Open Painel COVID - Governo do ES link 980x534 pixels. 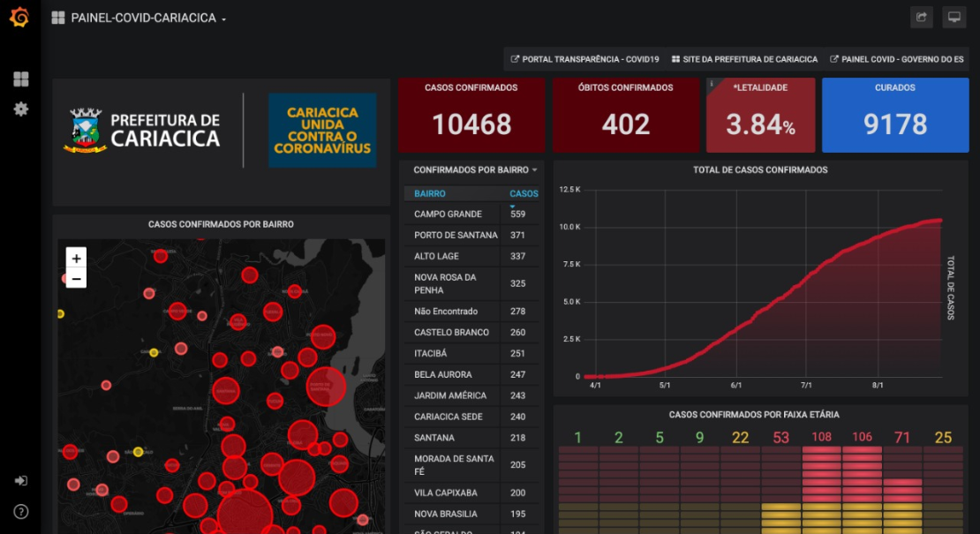click(x=896, y=59)
